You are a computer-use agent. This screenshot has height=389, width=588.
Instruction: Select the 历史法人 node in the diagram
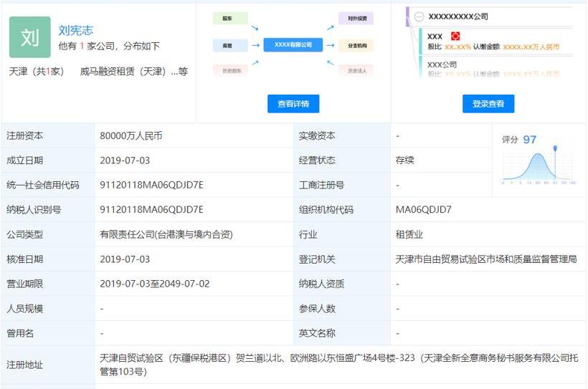click(356, 70)
